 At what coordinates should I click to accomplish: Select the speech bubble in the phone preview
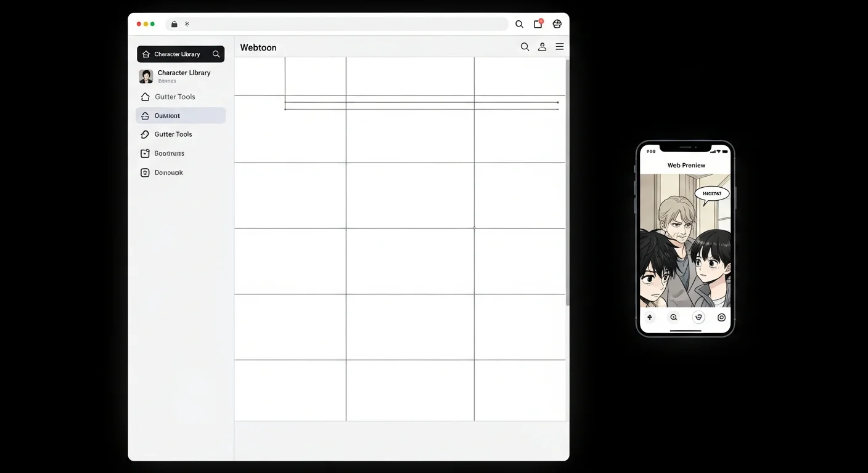coord(712,193)
